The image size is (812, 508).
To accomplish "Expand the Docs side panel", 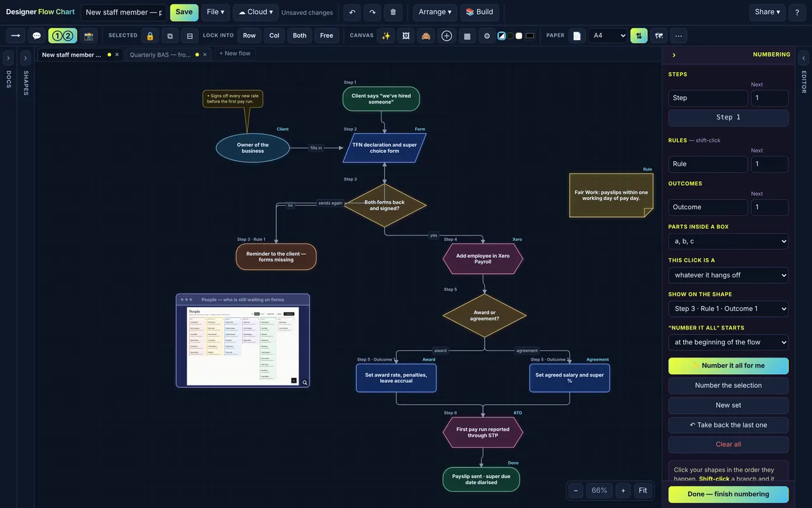I will point(8,58).
